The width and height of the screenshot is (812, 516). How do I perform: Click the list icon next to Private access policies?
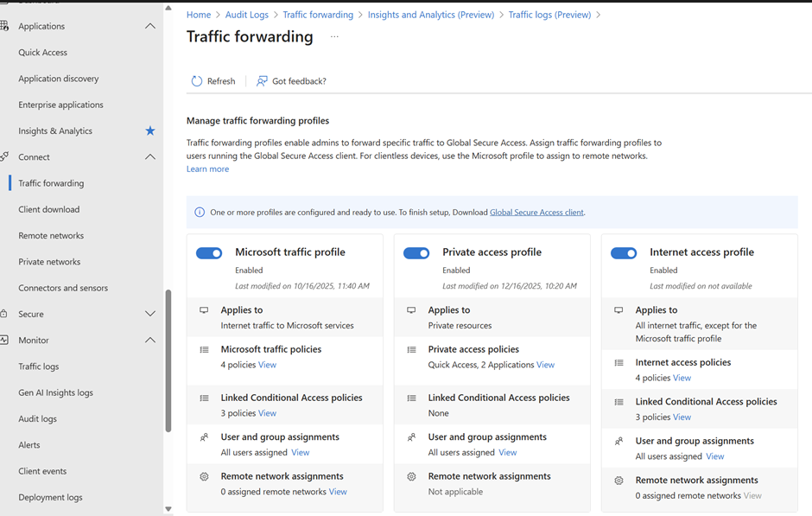coord(411,350)
